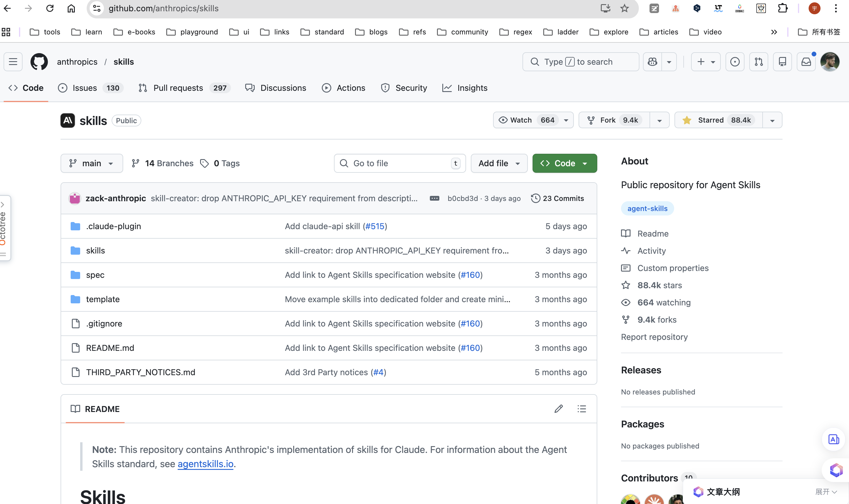Open the Chrome three-dot menu
849x504 pixels.
(x=836, y=8)
